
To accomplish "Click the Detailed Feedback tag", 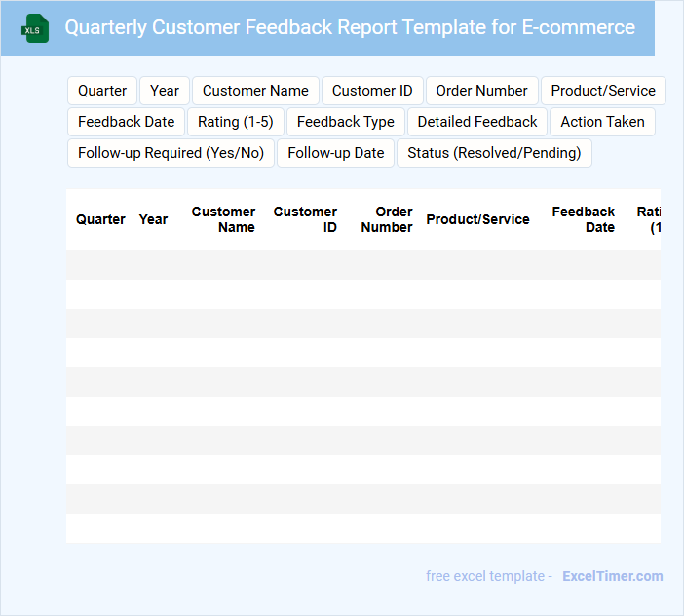I will pyautogui.click(x=477, y=122).
